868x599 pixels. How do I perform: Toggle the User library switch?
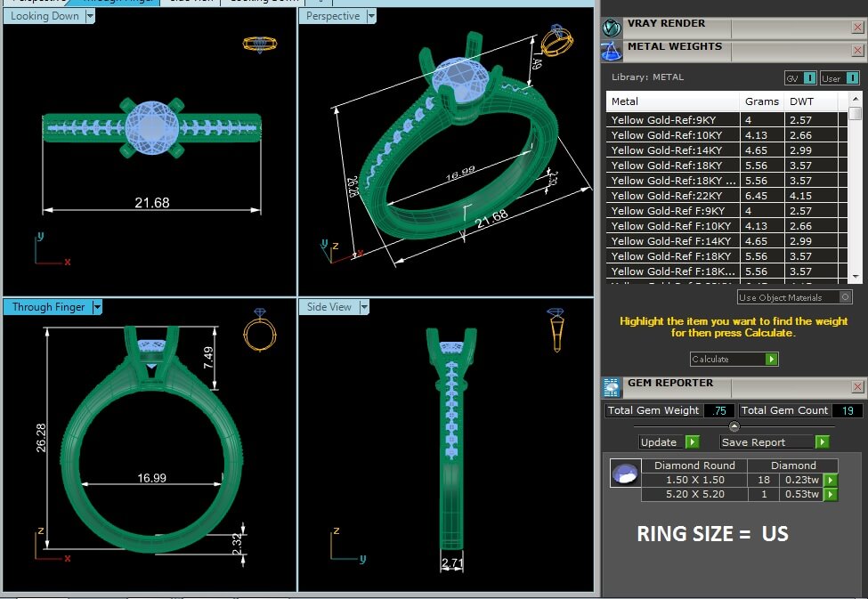(840, 78)
